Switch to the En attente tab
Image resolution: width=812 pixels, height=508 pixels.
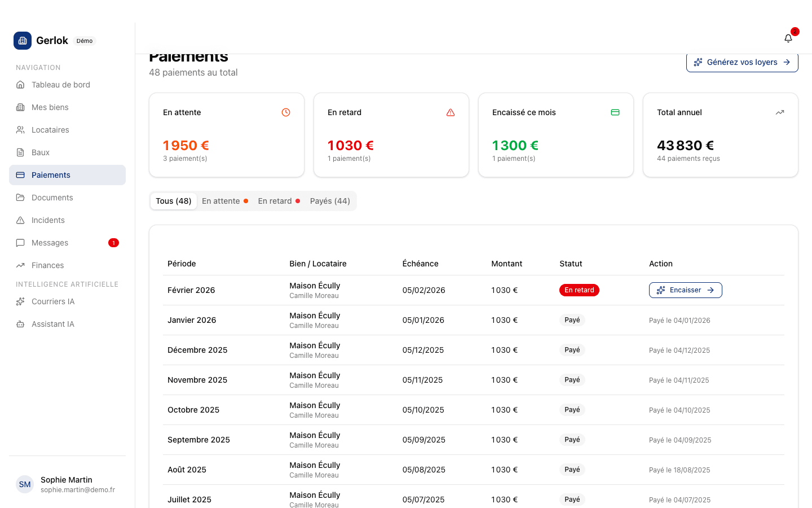coord(224,201)
